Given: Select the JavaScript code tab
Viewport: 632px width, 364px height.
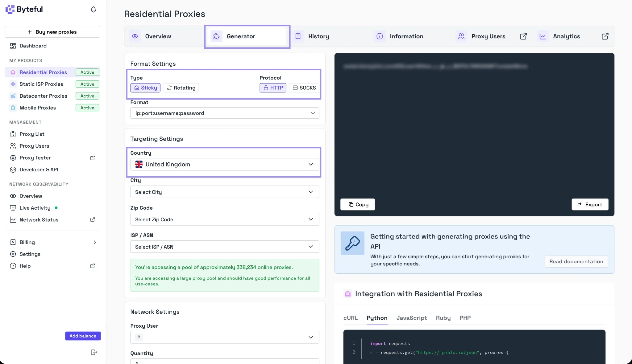Looking at the screenshot, I should click(412, 318).
